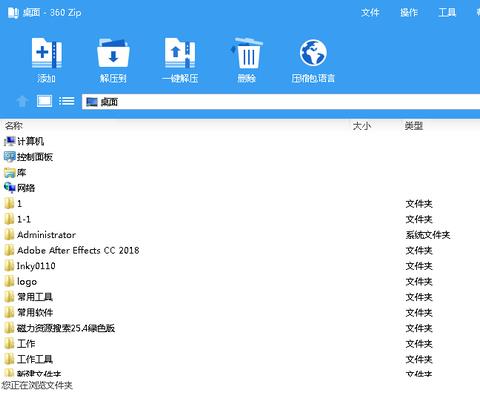Image resolution: width=480 pixels, height=396 pixels.
Task: Click 文件夹 type cell in logo row
Action: (x=419, y=282)
